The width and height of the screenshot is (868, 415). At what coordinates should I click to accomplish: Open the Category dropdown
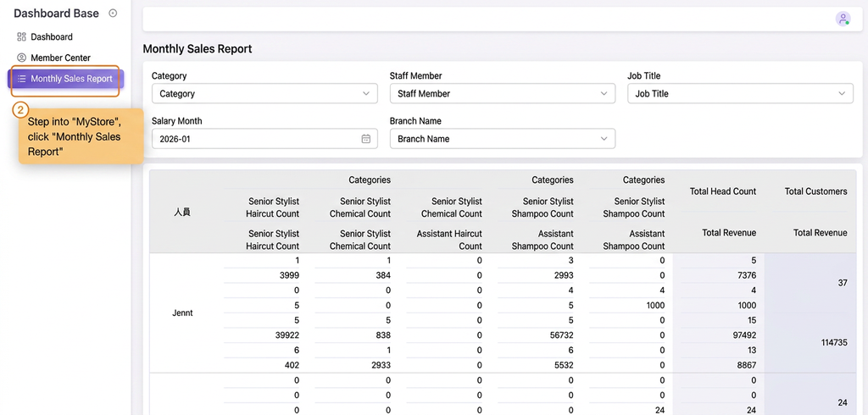point(264,93)
